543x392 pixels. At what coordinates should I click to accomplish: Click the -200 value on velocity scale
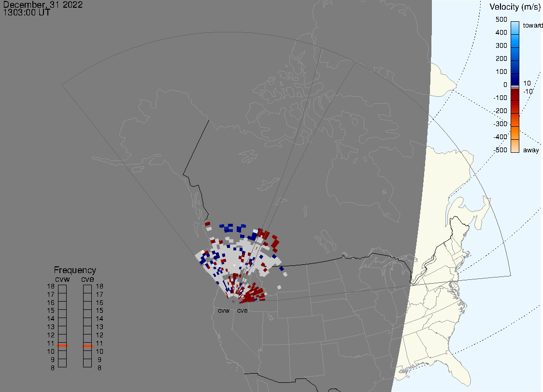click(500, 111)
